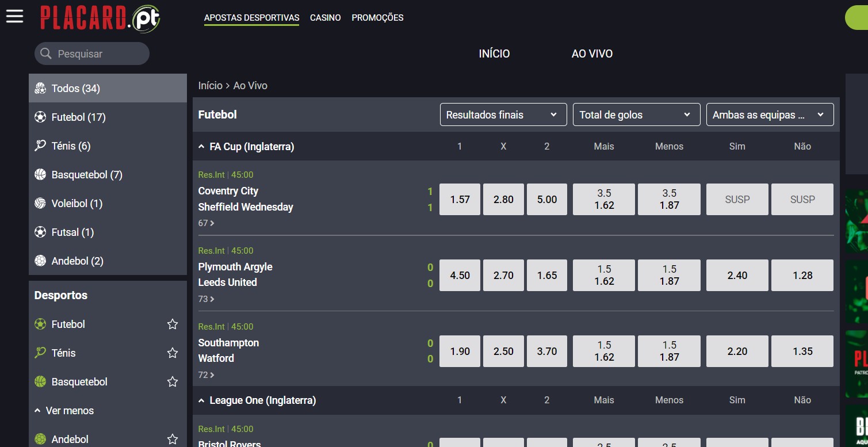Screen dimensions: 868x447
Task: Pick the Southampton–Watford draw at 2.50
Action: [x=503, y=351]
